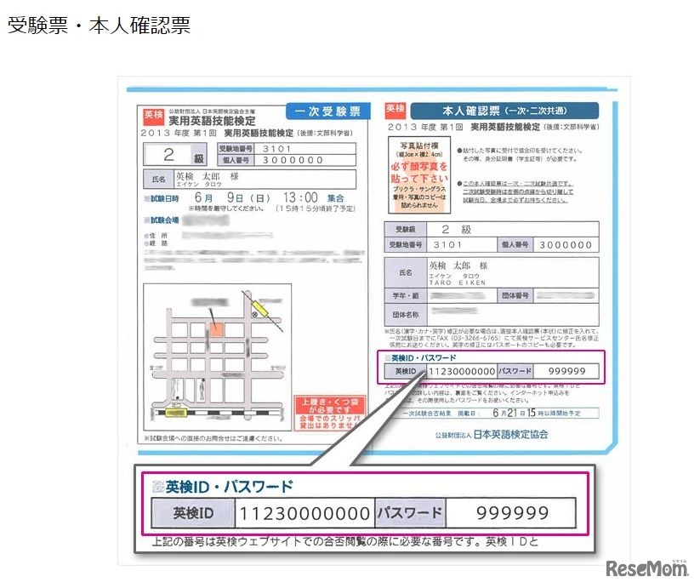Click the red 英検 logo on the left ticket

[154, 116]
